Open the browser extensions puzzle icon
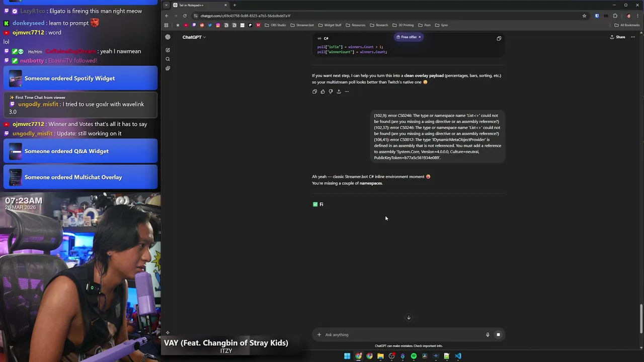The width and height of the screenshot is (644, 362). [x=615, y=16]
